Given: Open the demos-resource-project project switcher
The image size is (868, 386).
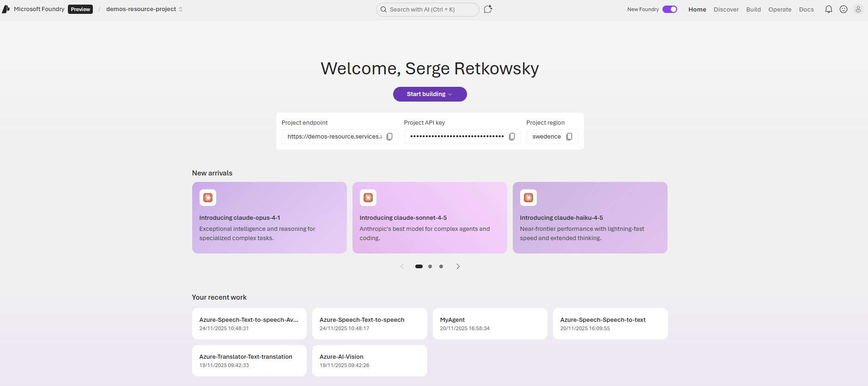Looking at the screenshot, I should [x=144, y=9].
